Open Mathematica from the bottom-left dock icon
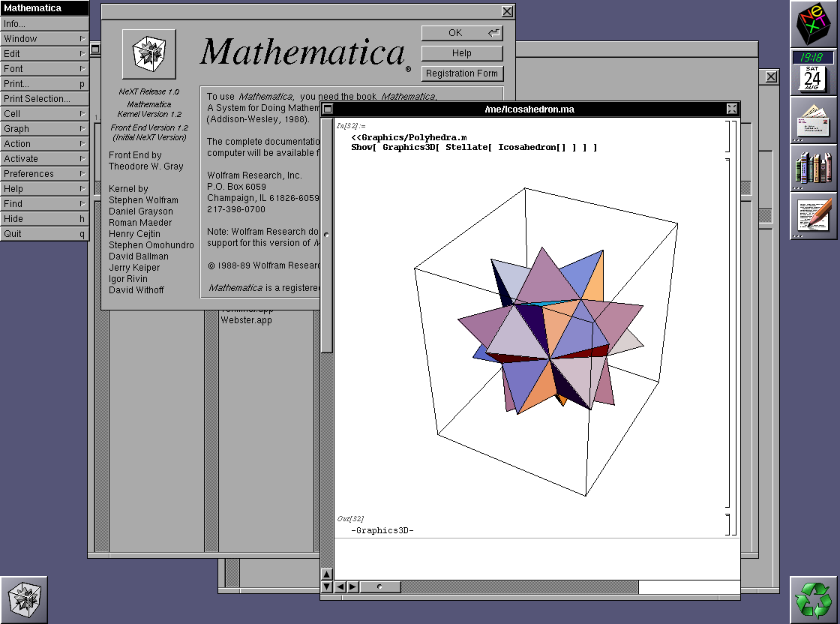Viewport: 840px width, 624px height. tap(25, 598)
